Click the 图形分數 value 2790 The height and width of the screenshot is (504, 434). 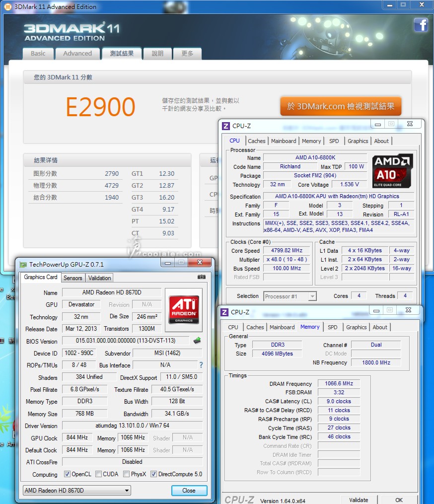point(112,174)
